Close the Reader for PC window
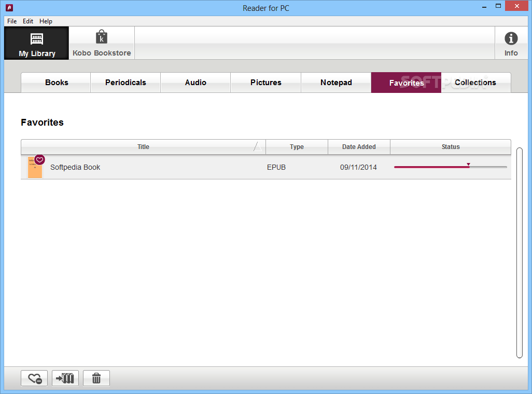 pos(517,6)
